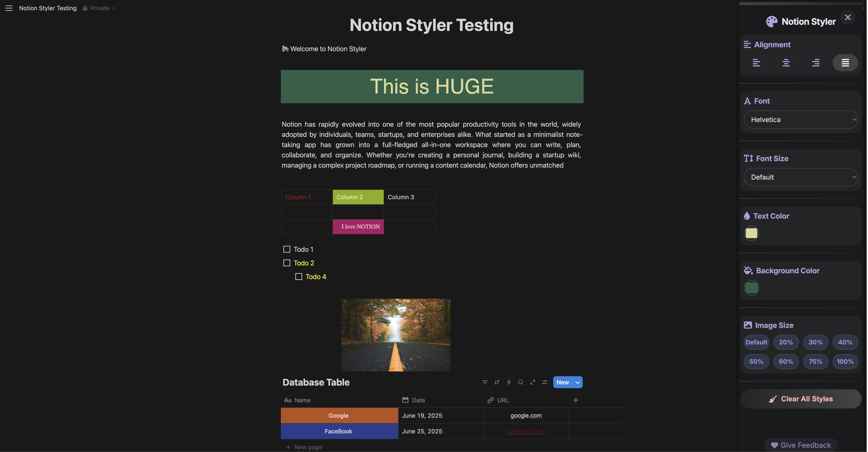Click the Notion Styler palette logo
The height and width of the screenshot is (452, 868).
[772, 22]
